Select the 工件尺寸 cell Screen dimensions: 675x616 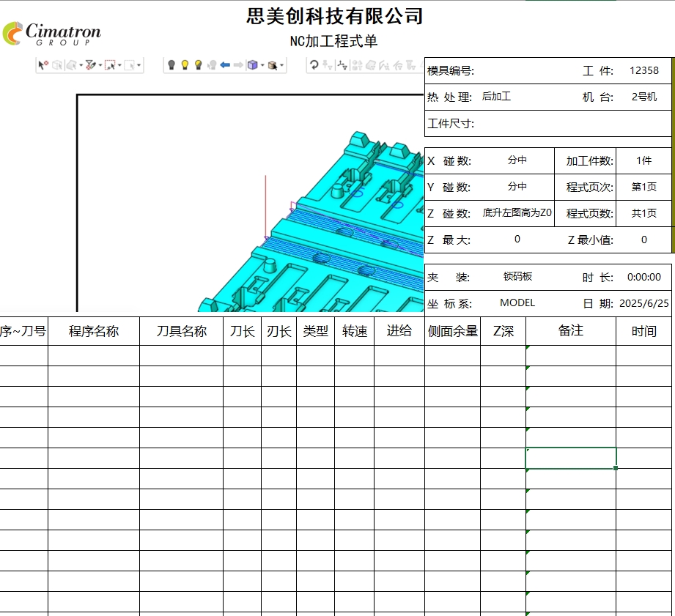pos(451,124)
